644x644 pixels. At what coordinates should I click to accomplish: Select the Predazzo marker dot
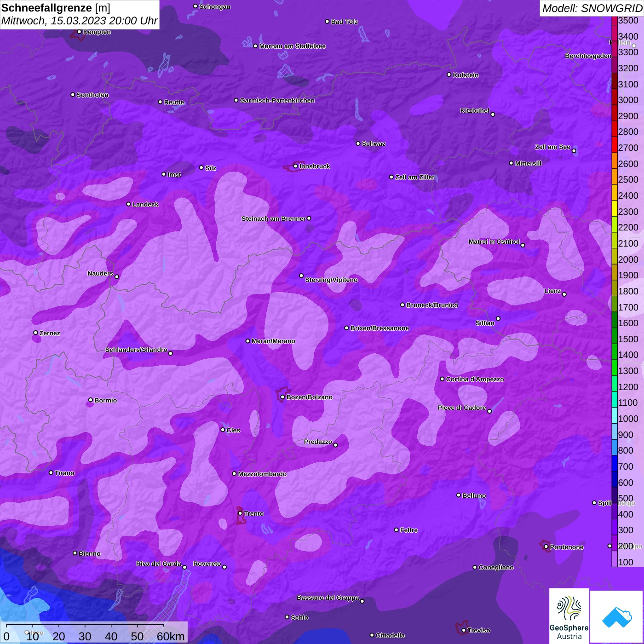335,445
